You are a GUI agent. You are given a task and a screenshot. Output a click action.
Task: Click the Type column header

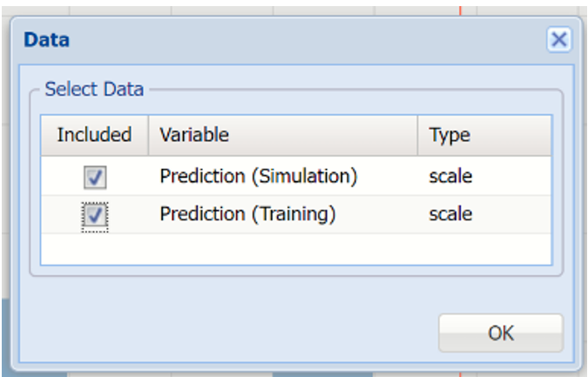[x=449, y=135]
